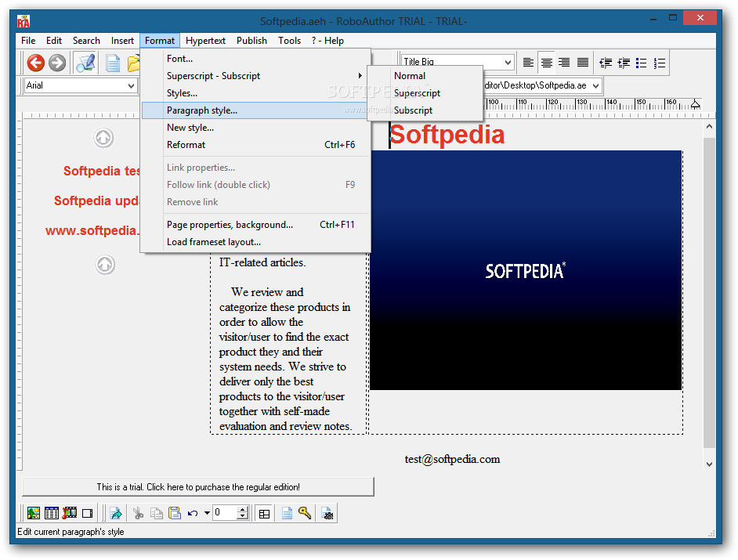Open the Hypertext menu
The width and height of the screenshot is (738, 560).
(x=206, y=41)
